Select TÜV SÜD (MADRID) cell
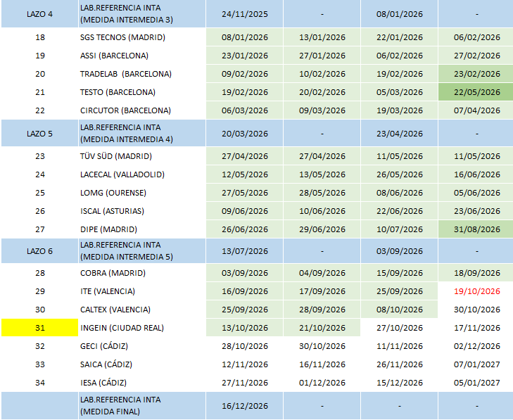513x420 pixels. 142,156
